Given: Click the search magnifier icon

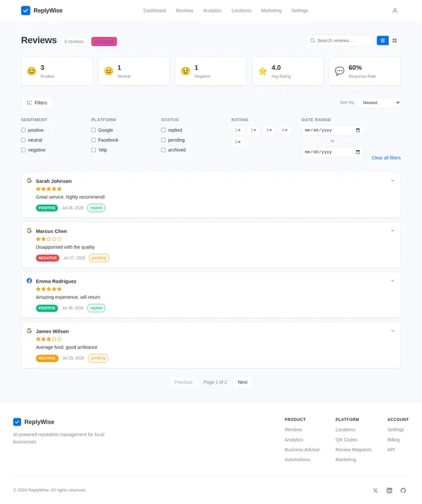Looking at the screenshot, I should click(x=313, y=40).
